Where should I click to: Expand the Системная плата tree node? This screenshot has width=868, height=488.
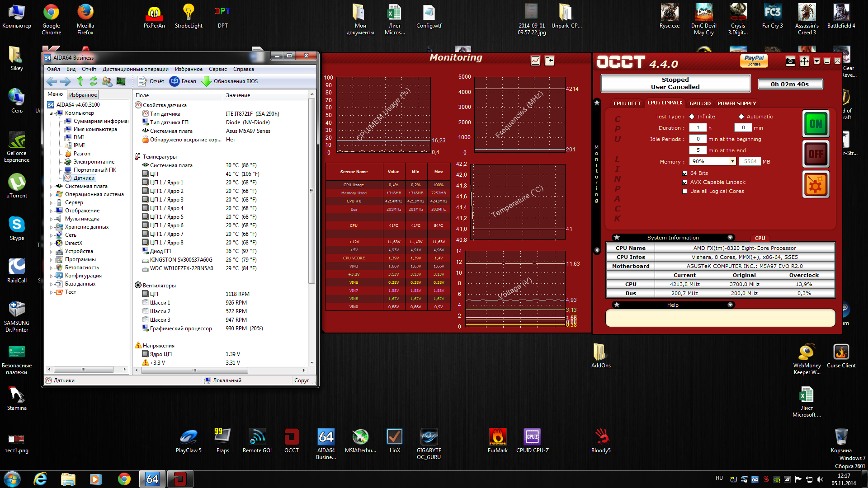(x=51, y=186)
